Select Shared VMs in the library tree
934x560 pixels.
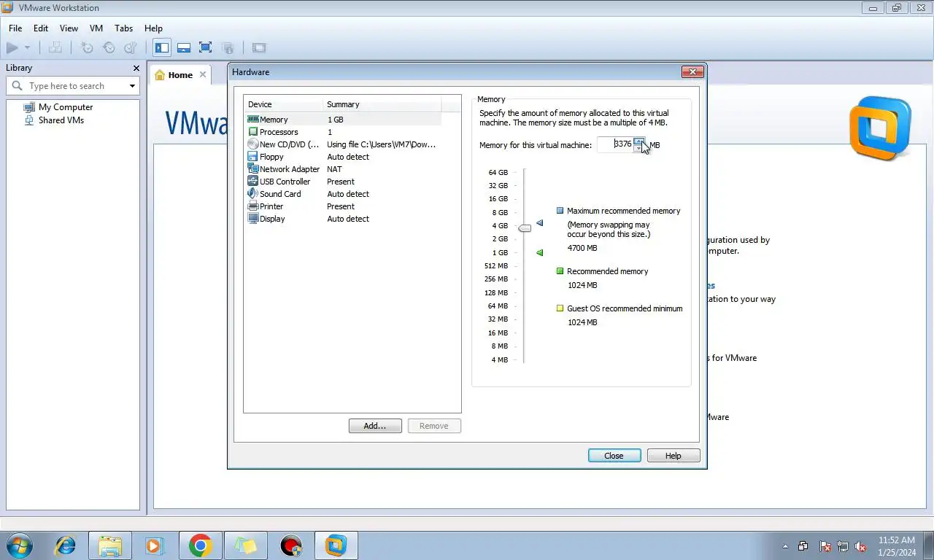54,120
